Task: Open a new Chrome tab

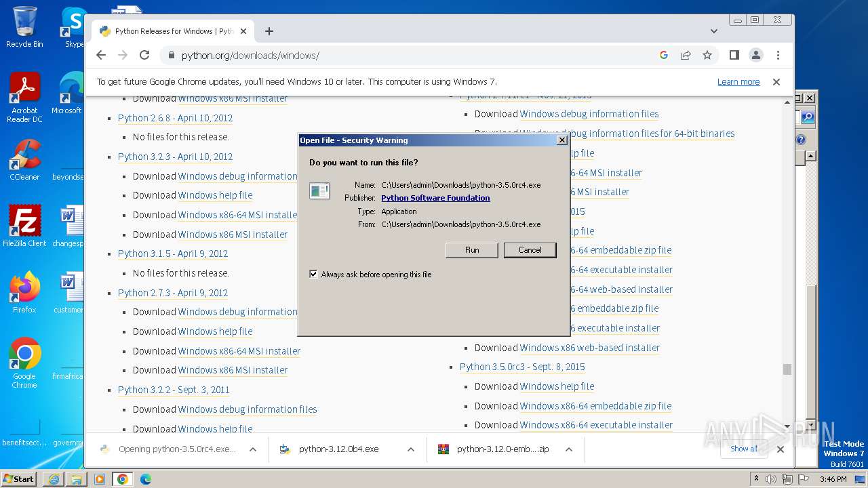Action: tap(269, 31)
